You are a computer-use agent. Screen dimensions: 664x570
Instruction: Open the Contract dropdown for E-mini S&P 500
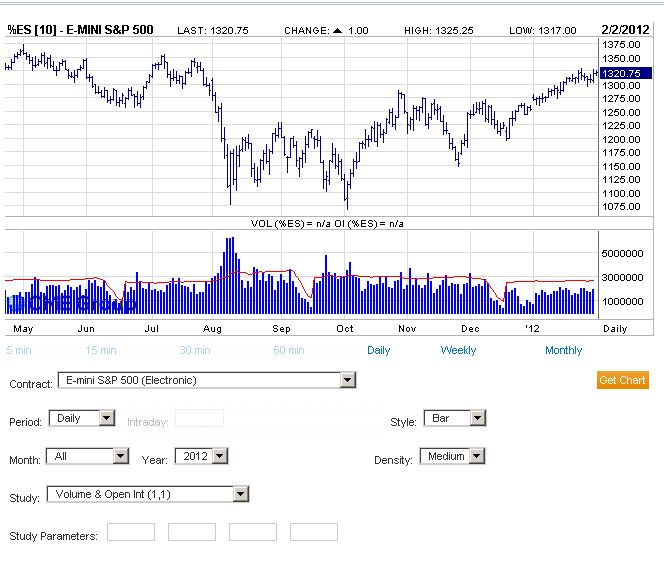click(207, 380)
